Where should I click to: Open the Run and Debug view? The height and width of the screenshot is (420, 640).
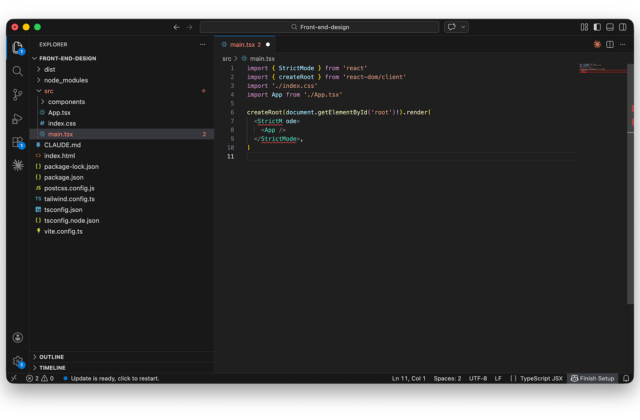pyautogui.click(x=17, y=119)
